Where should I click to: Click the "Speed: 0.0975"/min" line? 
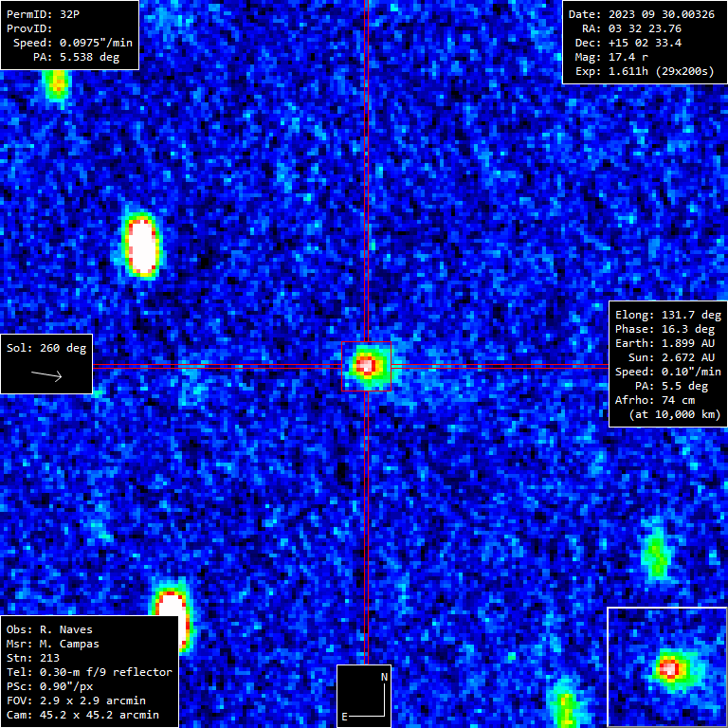[x=72, y=43]
